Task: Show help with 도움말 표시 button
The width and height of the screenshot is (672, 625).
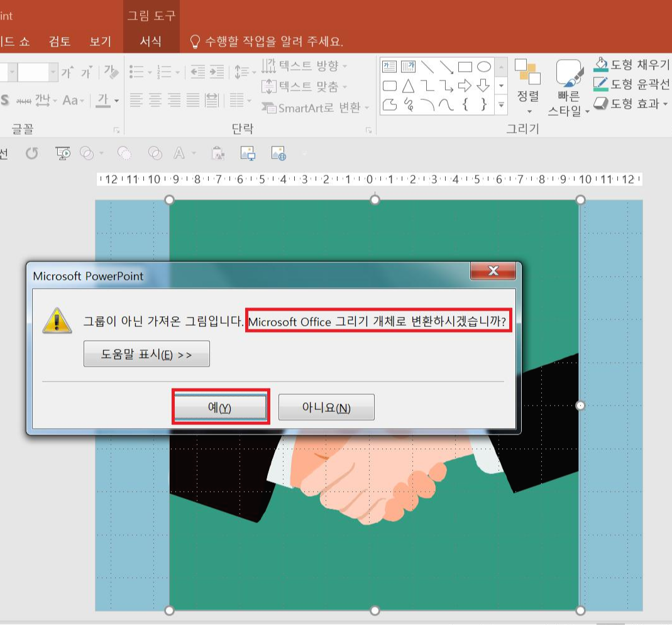Action: click(146, 354)
